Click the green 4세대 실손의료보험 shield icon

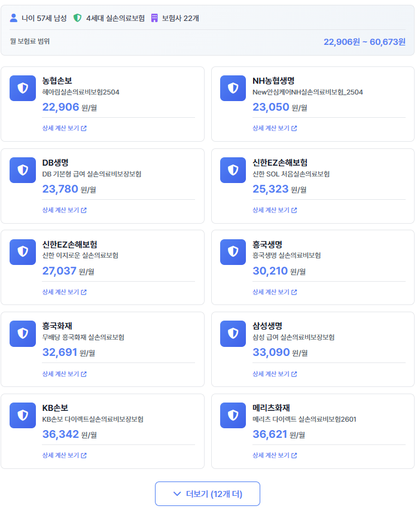coord(77,18)
